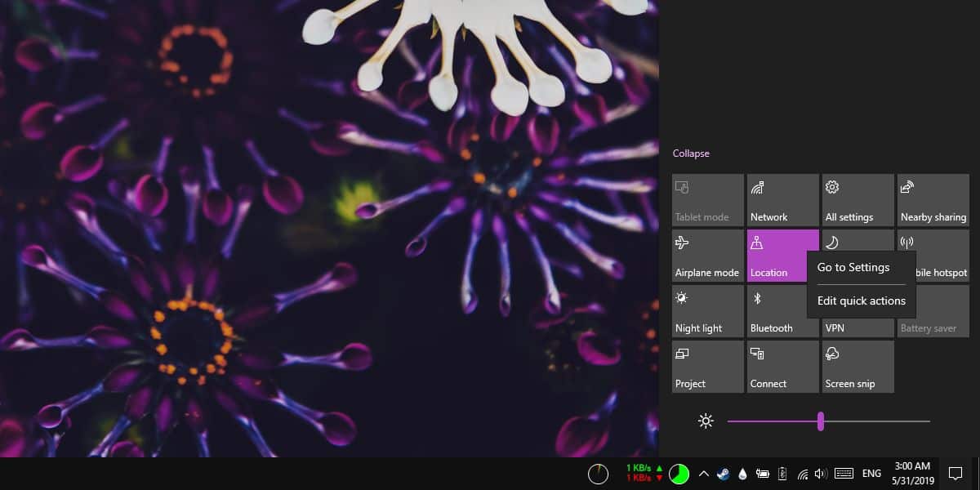Click the water drop tray icon
980x490 pixels.
click(x=742, y=474)
